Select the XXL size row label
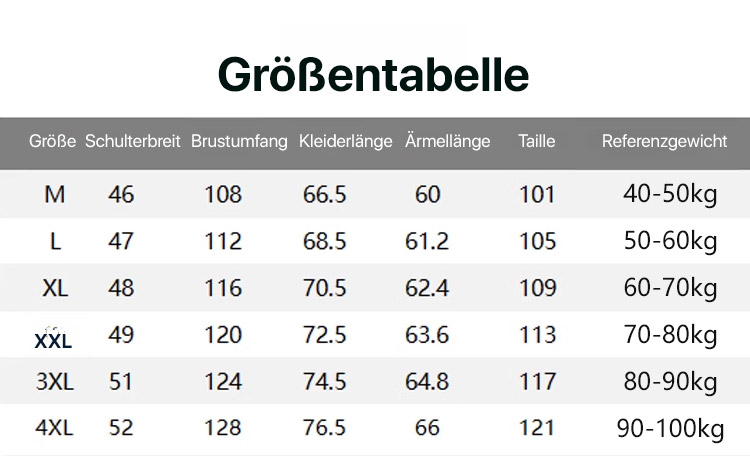Viewport: 750px width, 465px height. coord(54,341)
